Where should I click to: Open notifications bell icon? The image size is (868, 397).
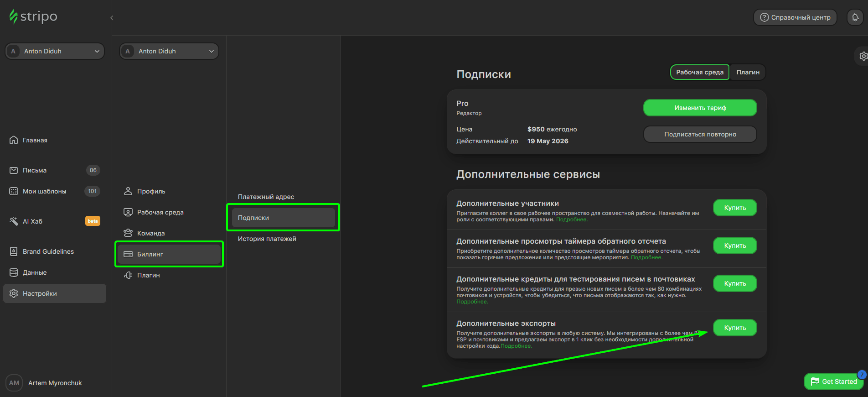tap(855, 17)
